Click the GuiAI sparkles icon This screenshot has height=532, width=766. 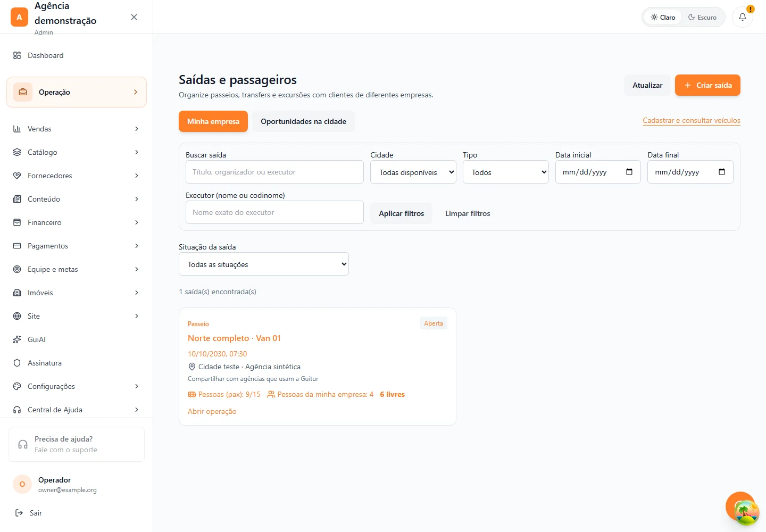coord(17,339)
